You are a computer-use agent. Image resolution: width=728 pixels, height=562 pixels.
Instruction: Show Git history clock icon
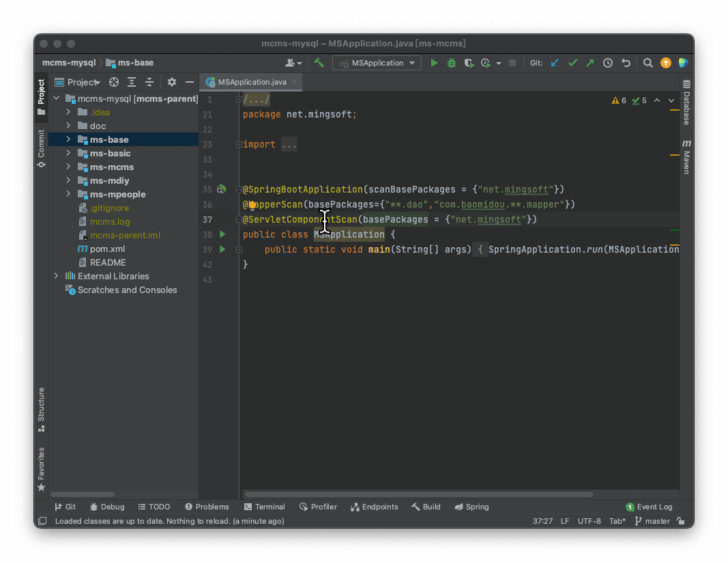(608, 63)
